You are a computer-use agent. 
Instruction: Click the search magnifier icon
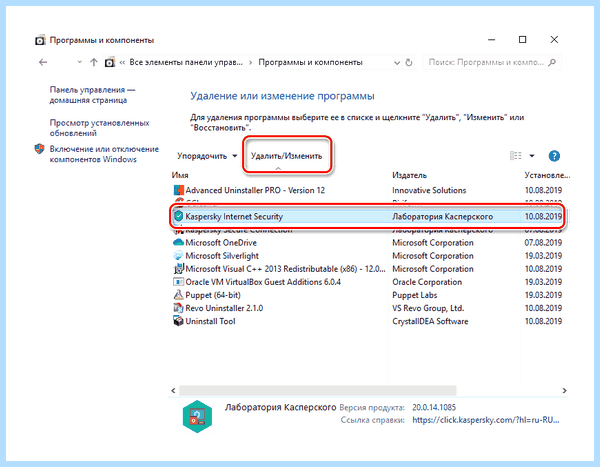coord(552,62)
